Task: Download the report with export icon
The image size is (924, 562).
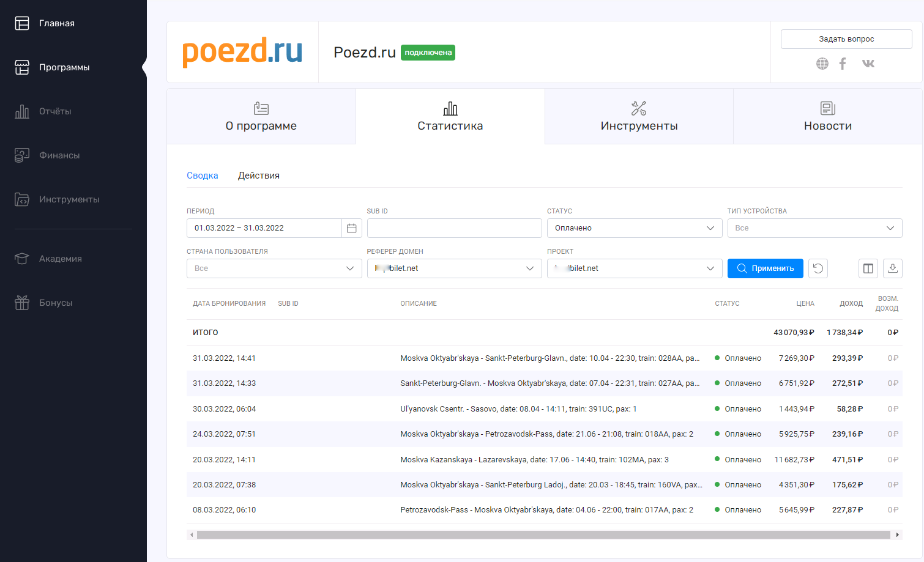Action: (893, 268)
